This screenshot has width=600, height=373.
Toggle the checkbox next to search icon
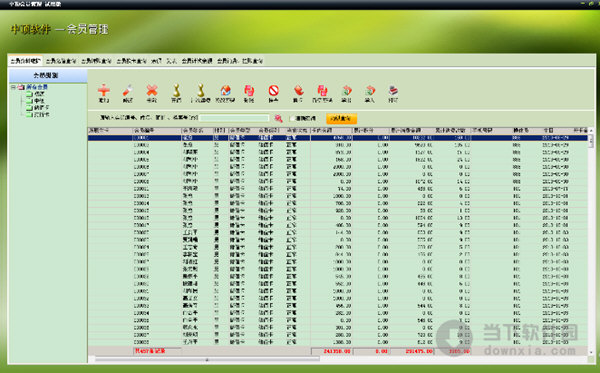(x=293, y=119)
